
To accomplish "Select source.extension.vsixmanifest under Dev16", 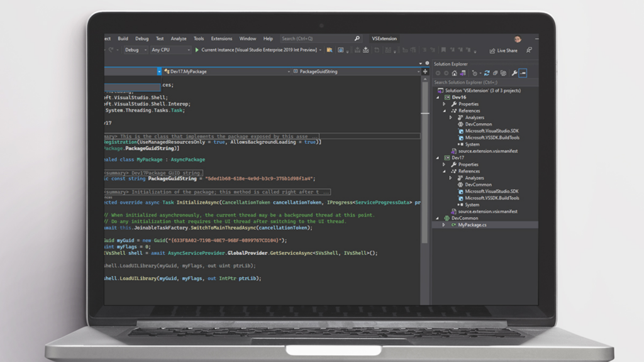I will click(488, 151).
